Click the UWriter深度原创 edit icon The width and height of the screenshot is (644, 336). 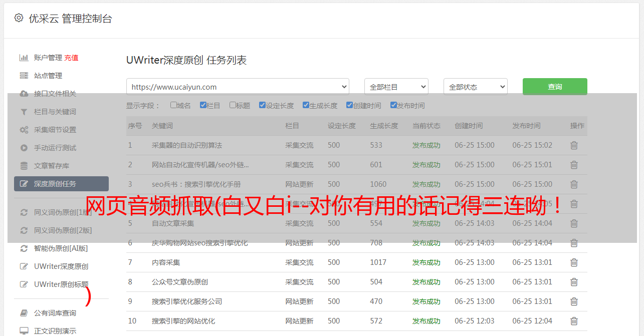24,266
